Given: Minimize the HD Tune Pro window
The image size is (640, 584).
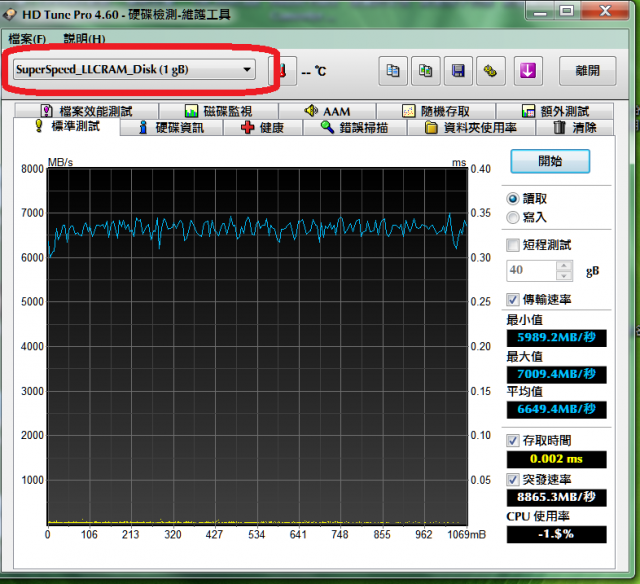Looking at the screenshot, I should pyautogui.click(x=540, y=11).
